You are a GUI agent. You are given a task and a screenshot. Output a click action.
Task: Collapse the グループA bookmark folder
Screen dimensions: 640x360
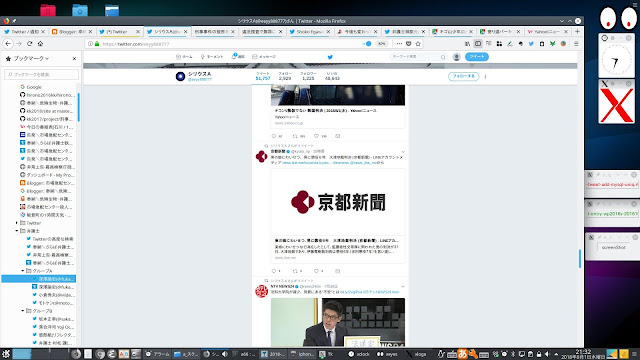(23, 271)
